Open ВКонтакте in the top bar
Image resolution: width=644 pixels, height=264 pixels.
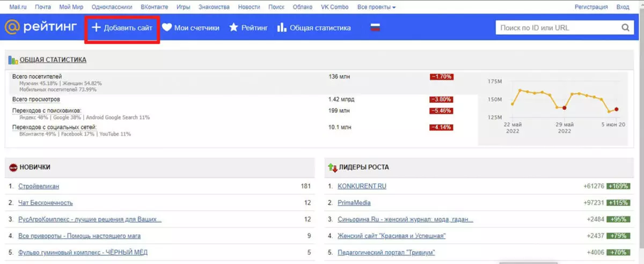154,7
